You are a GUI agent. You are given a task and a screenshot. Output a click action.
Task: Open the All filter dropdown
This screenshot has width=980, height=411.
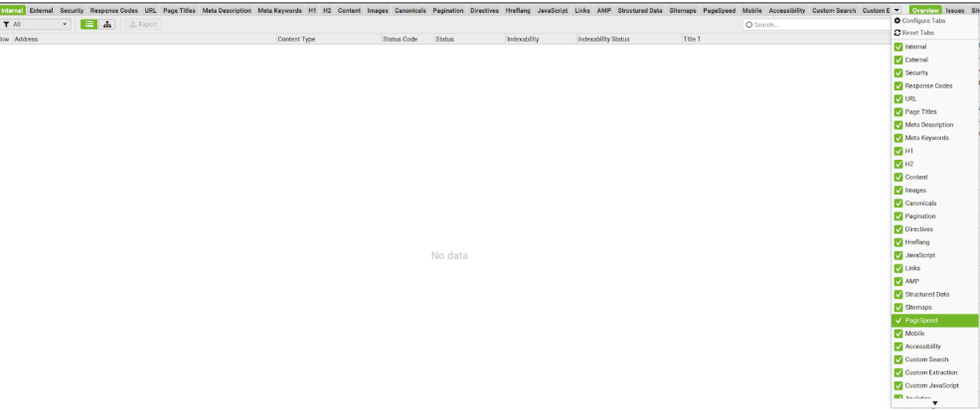[x=38, y=24]
